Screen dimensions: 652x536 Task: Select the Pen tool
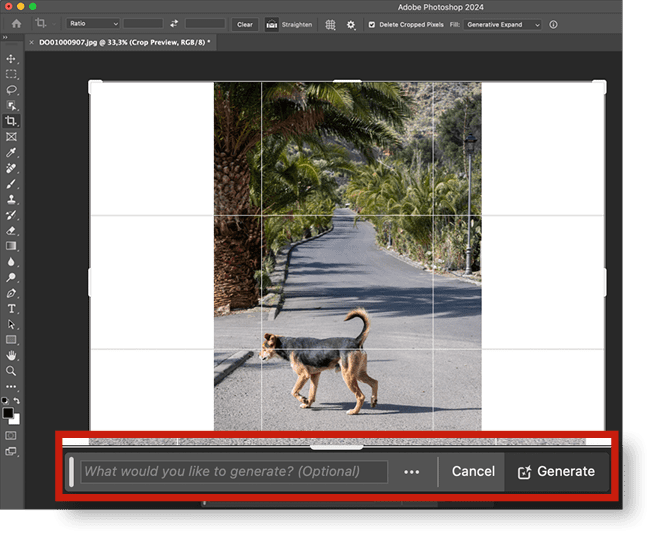point(11,293)
